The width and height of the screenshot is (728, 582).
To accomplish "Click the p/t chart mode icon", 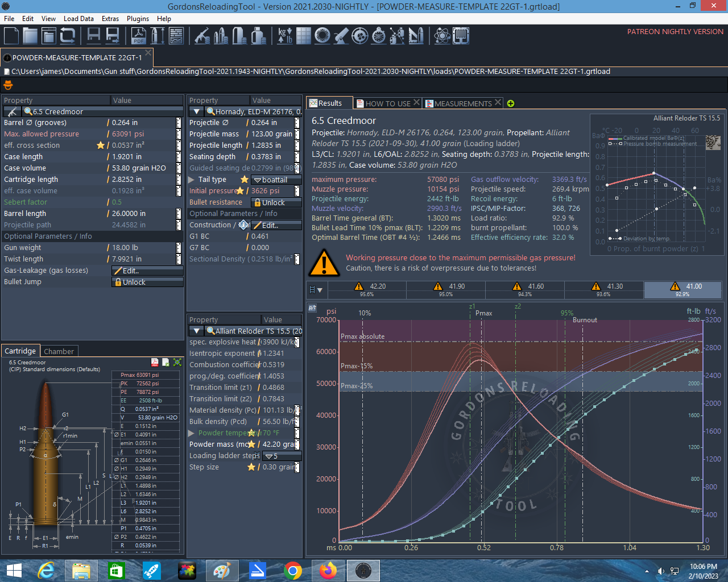I will click(312, 308).
